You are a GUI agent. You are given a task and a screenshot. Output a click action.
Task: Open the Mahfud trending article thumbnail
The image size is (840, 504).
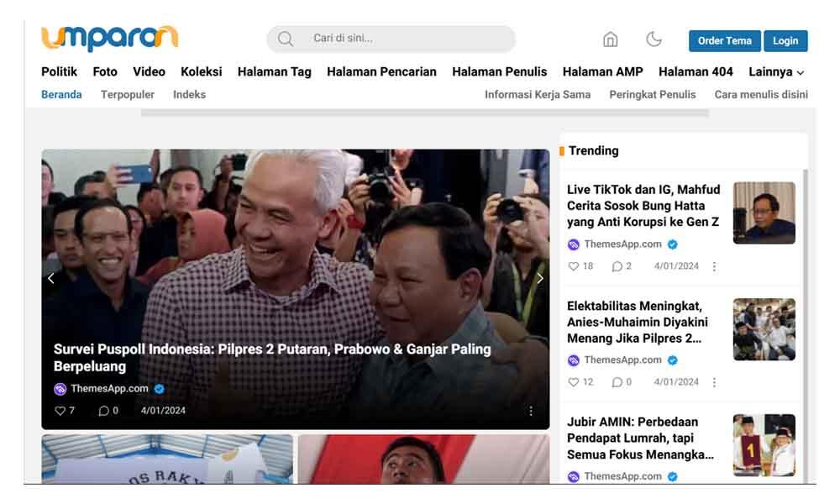click(x=764, y=213)
